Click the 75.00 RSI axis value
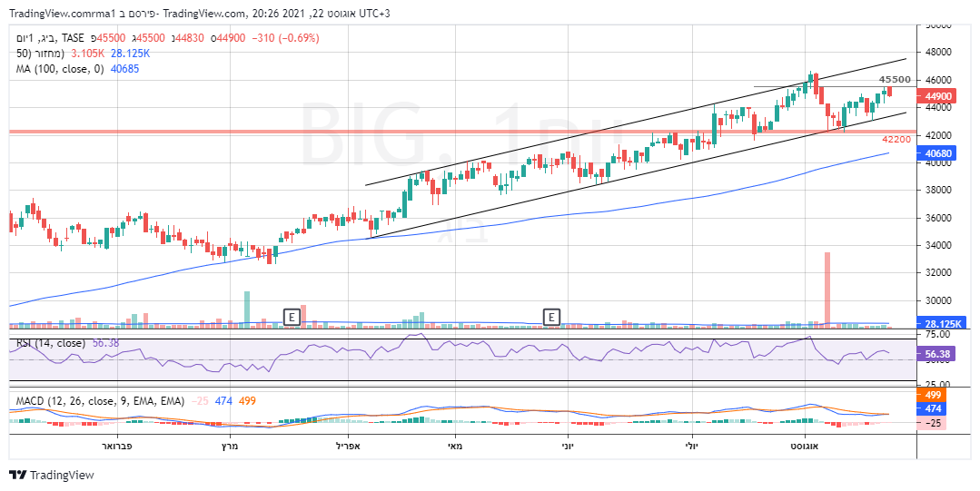The image size is (980, 491). tap(937, 335)
